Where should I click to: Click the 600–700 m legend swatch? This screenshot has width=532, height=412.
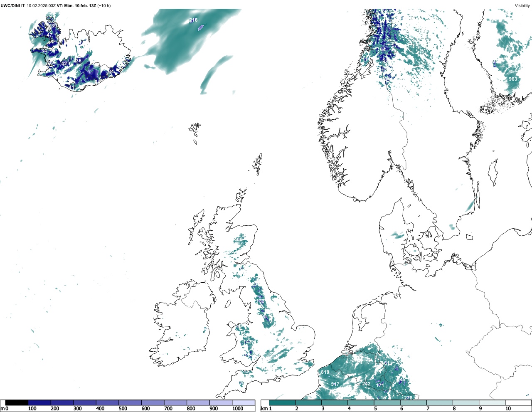click(153, 402)
